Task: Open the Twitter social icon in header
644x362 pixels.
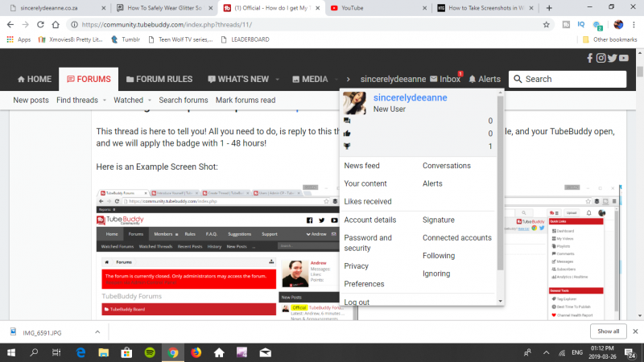Action: (612, 58)
